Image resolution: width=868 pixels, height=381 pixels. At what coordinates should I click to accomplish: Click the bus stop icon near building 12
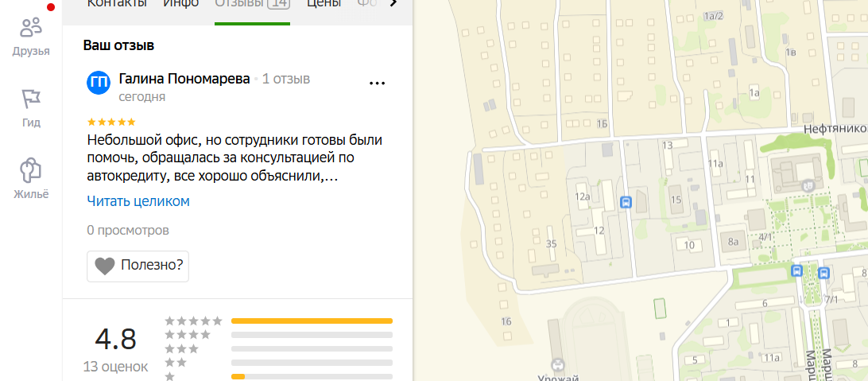pyautogui.click(x=626, y=202)
